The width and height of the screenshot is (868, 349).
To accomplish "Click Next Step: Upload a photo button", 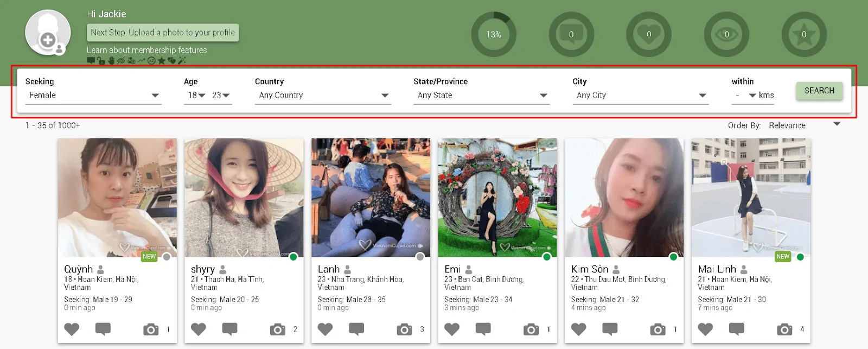I will click(163, 33).
